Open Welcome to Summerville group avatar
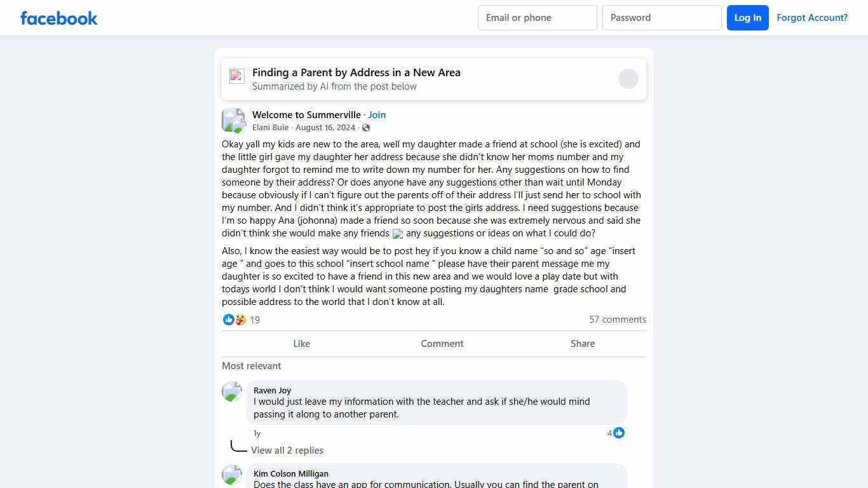This screenshot has width=868, height=488. [233, 120]
